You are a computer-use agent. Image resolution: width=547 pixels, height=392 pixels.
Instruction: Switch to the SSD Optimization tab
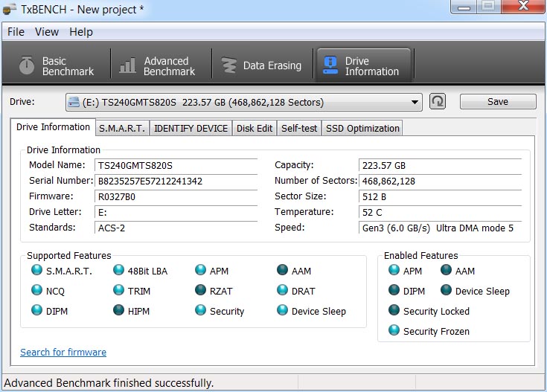click(362, 129)
